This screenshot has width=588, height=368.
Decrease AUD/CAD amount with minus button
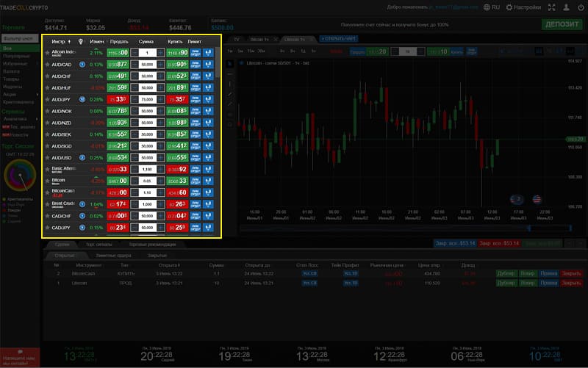coord(135,65)
